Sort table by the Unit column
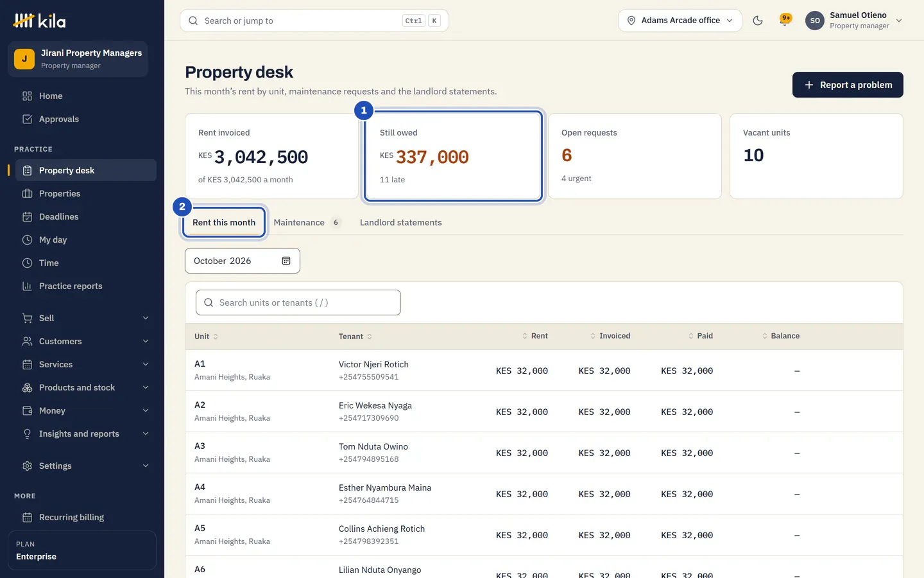924x578 pixels. (207, 337)
